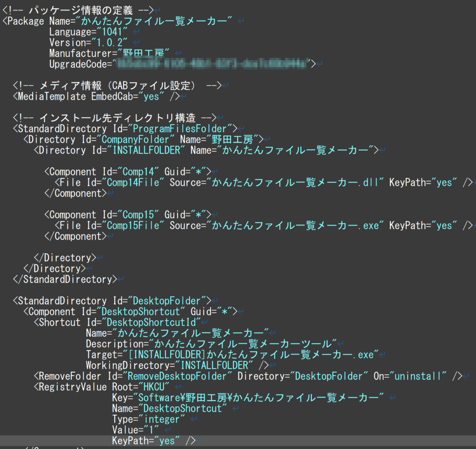This screenshot has width=476, height=449.
Task: Click the Package Name attribute value
Action: pyautogui.click(x=156, y=21)
